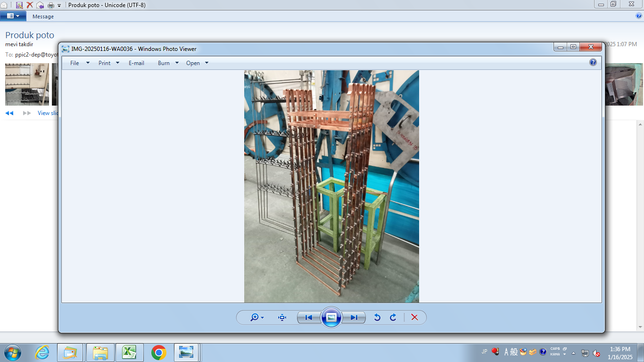The width and height of the screenshot is (644, 362).
Task: Expand the File dropdown arrow
Action: 88,63
